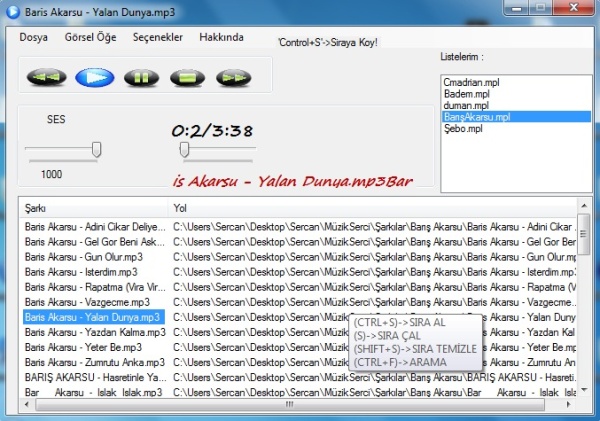Select song Yalan Dunya.mp3 in list
The width and height of the screenshot is (600, 421).
pyautogui.click(x=94, y=317)
